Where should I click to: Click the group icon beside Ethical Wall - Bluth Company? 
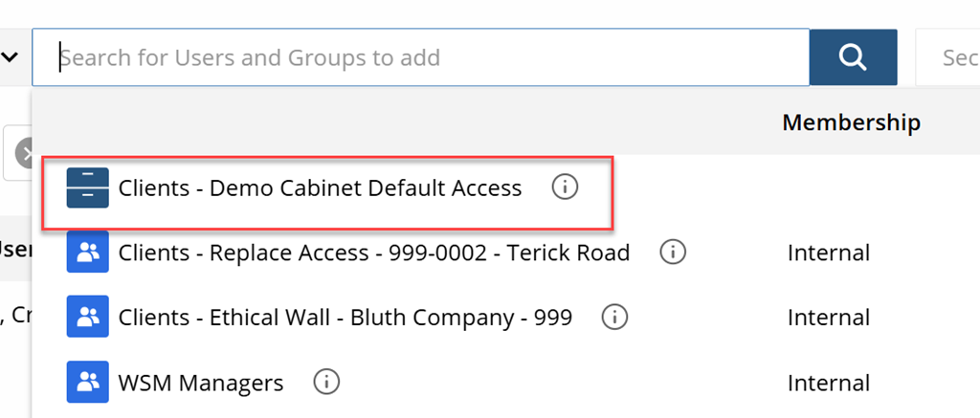coord(88,318)
